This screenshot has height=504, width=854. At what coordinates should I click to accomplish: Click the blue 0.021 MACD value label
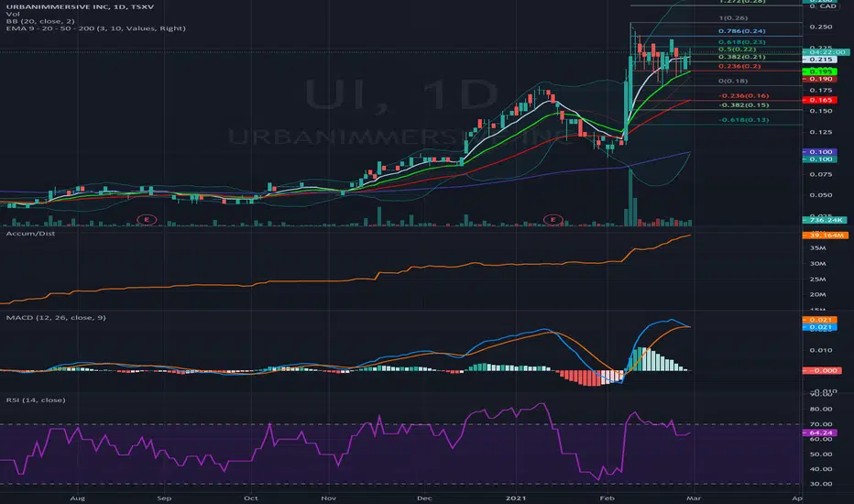point(820,327)
